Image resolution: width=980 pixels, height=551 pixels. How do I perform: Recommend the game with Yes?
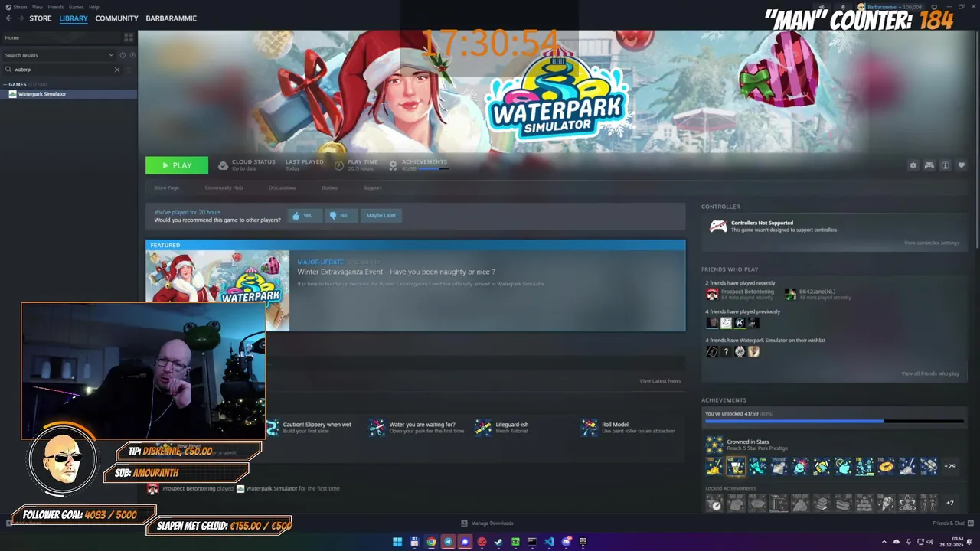point(304,216)
